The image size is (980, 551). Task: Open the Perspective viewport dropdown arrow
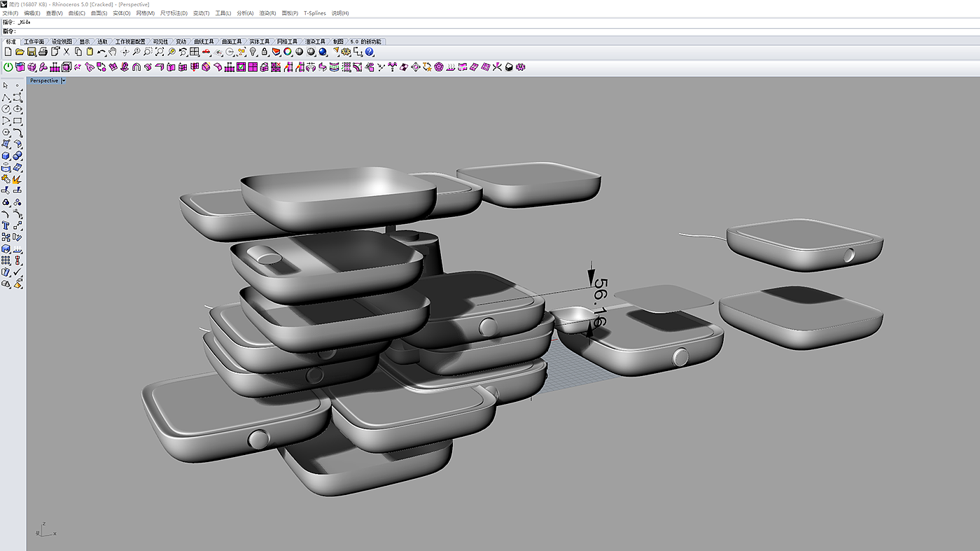[x=64, y=81]
